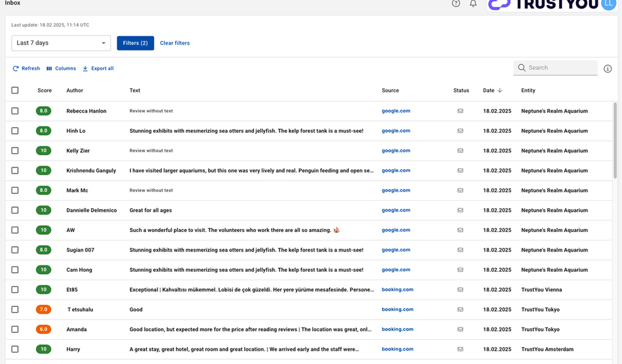The image size is (622, 364).
Task: Click the envelope status icon for Sugian 007
Action: click(x=460, y=250)
